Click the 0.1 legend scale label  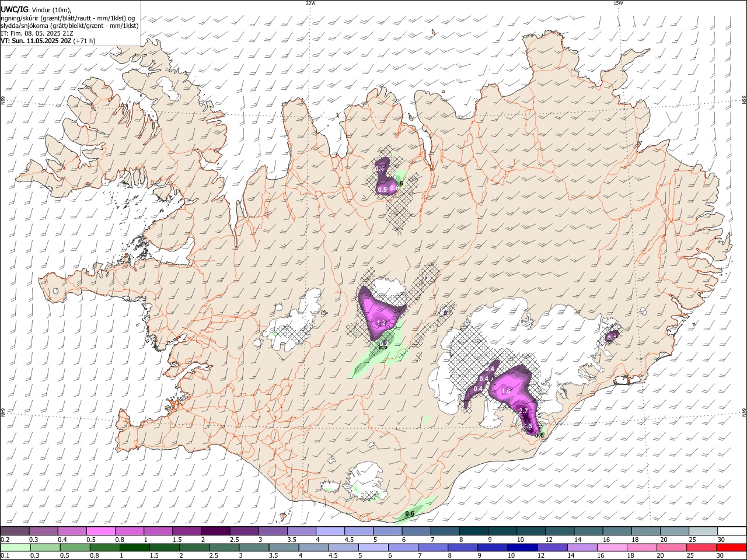coord(5,556)
